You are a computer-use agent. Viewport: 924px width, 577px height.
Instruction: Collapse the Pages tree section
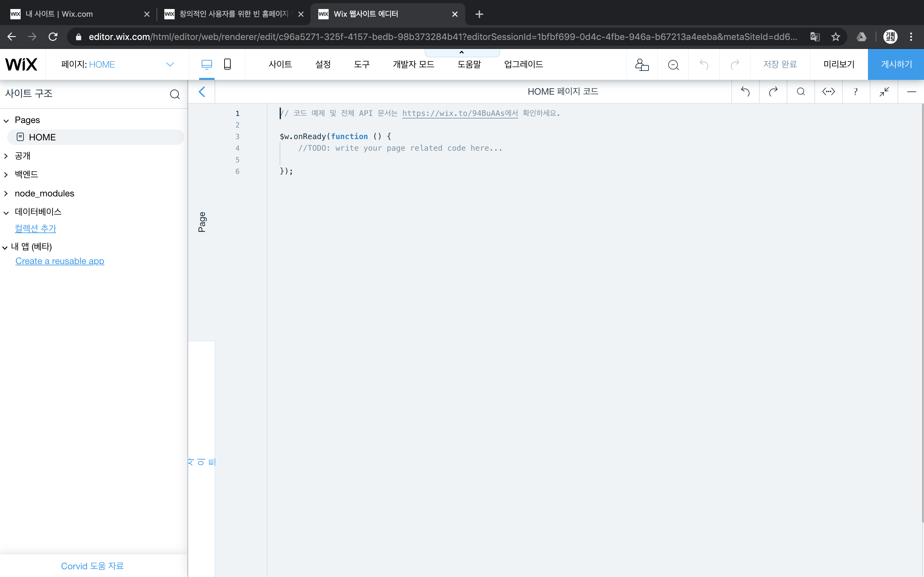pyautogui.click(x=6, y=121)
